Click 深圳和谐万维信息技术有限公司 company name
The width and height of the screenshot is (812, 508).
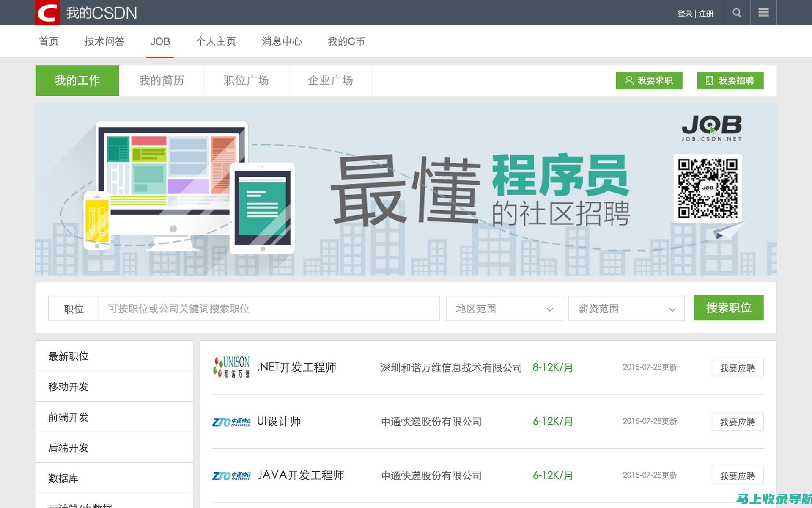coord(451,367)
